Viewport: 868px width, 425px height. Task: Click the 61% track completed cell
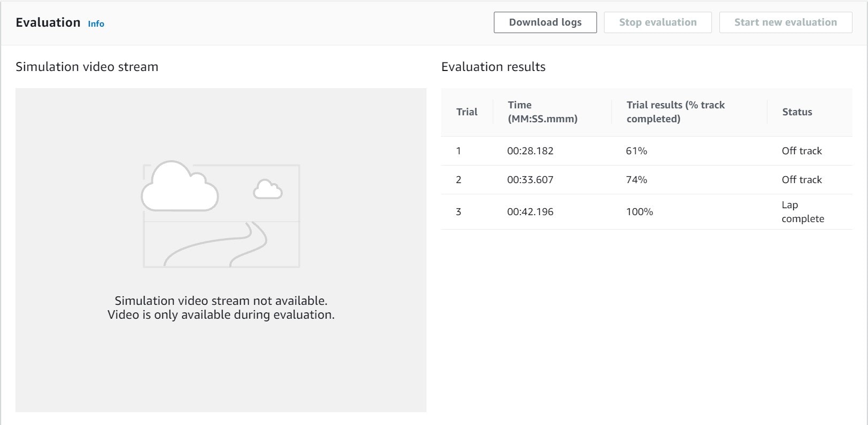click(x=637, y=151)
